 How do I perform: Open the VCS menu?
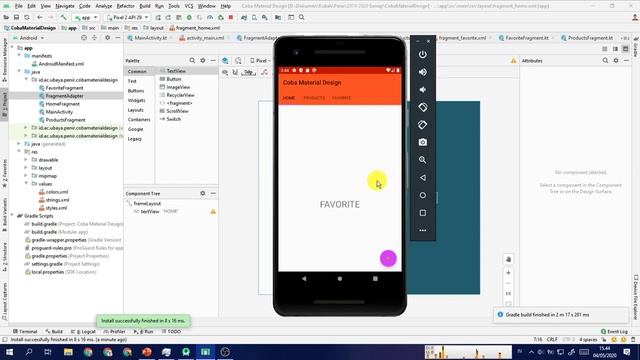[189, 6]
